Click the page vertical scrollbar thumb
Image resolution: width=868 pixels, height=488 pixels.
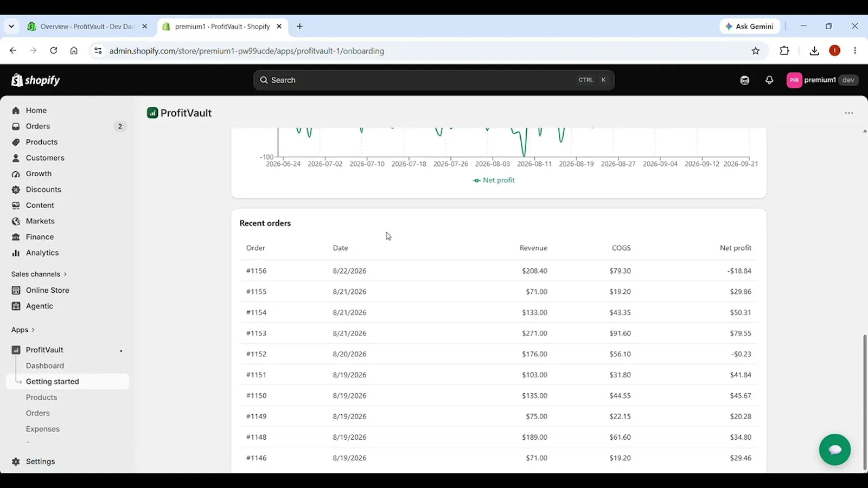click(865, 402)
